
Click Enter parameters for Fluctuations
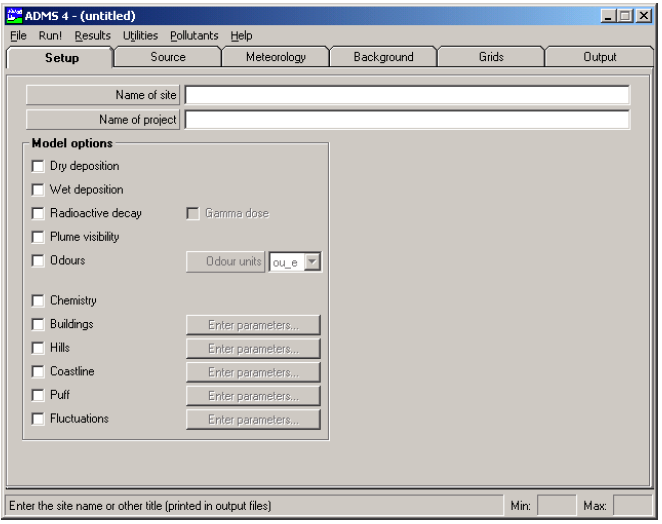click(253, 419)
